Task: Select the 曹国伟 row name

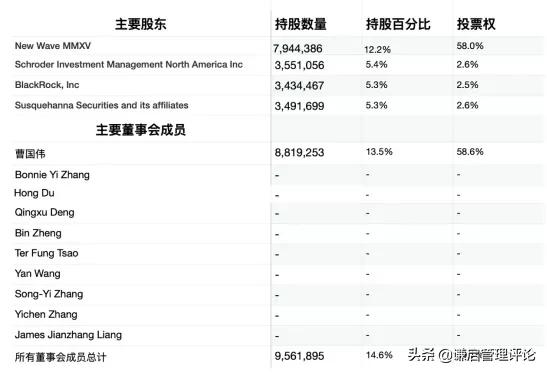Action: pyautogui.click(x=30, y=154)
